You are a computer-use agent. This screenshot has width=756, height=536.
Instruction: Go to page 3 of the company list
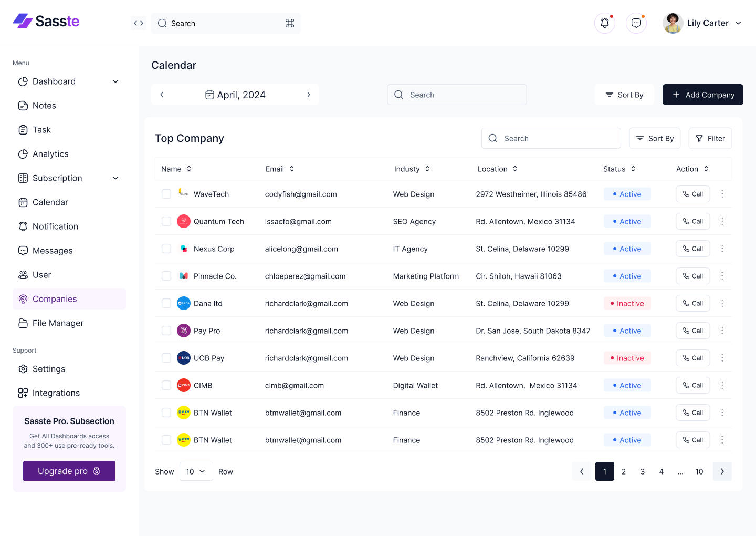642,471
